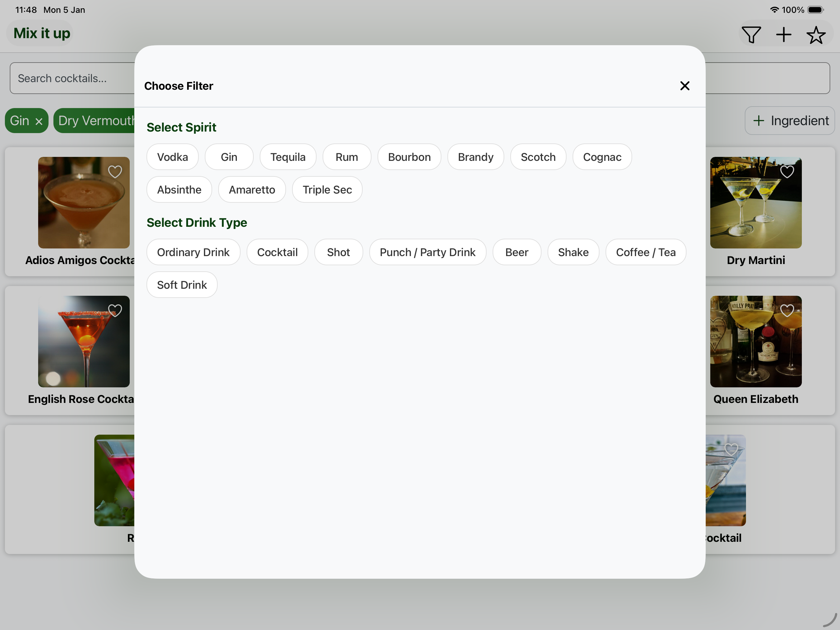Viewport: 840px width, 630px height.
Task: Open the English Rose Cocktail photo
Action: (84, 342)
